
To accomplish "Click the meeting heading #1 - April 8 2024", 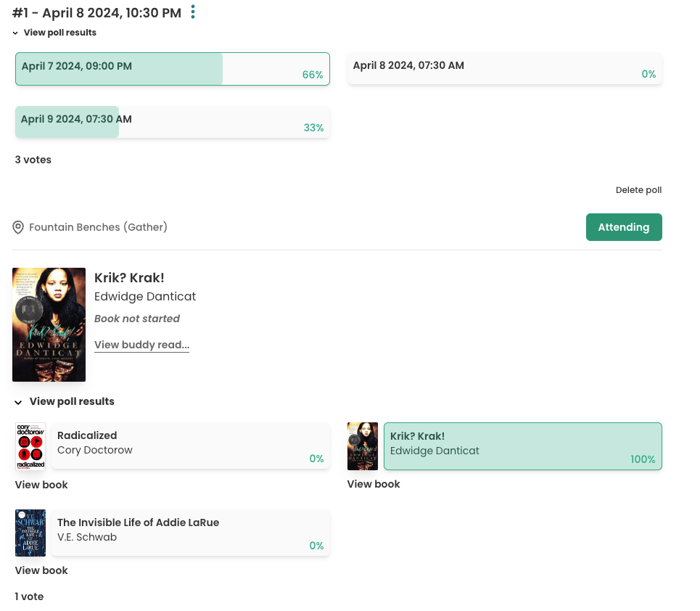I will coord(97,13).
